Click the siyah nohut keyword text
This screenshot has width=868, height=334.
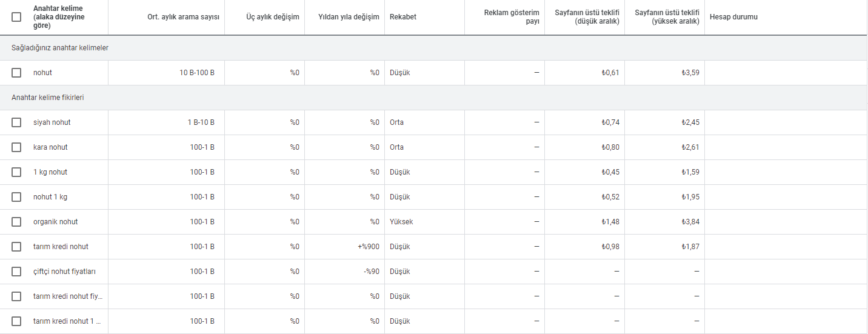(52, 122)
